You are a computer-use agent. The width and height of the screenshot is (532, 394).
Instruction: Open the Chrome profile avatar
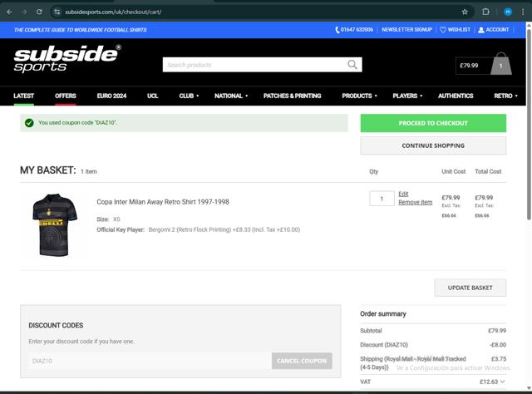(508, 12)
